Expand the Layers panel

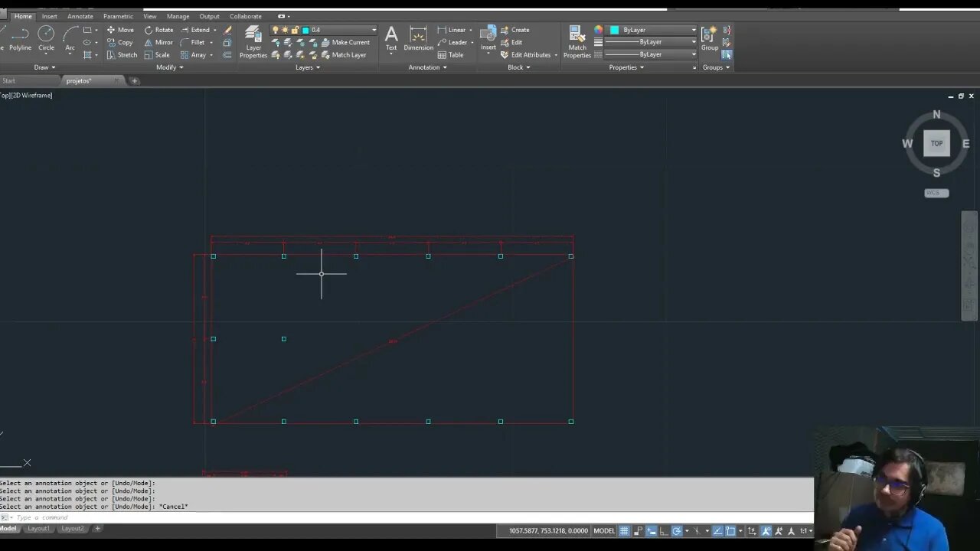click(x=308, y=67)
